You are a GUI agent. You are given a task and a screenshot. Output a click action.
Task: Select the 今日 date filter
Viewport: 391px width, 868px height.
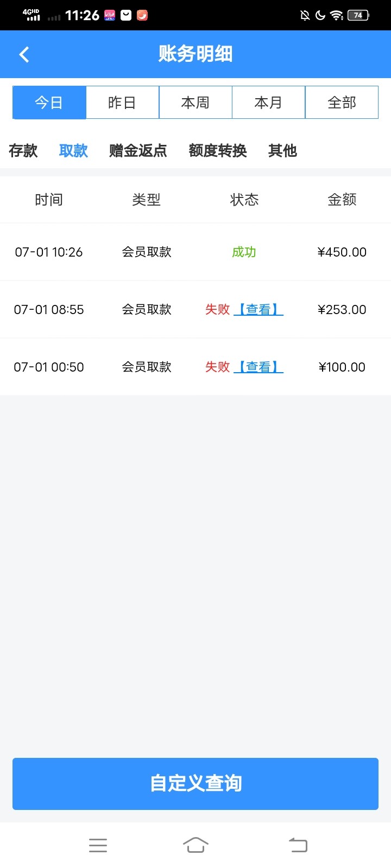[x=49, y=103]
